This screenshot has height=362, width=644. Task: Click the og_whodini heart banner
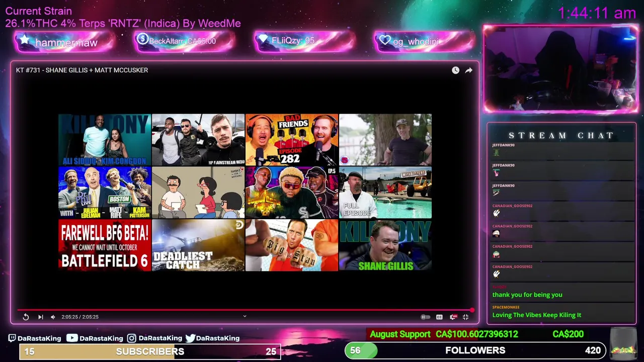click(x=424, y=41)
